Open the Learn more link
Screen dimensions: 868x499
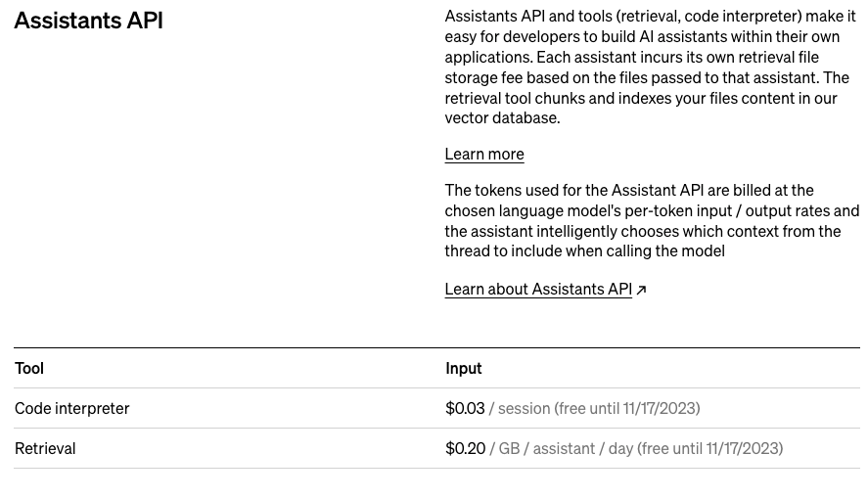[484, 155]
